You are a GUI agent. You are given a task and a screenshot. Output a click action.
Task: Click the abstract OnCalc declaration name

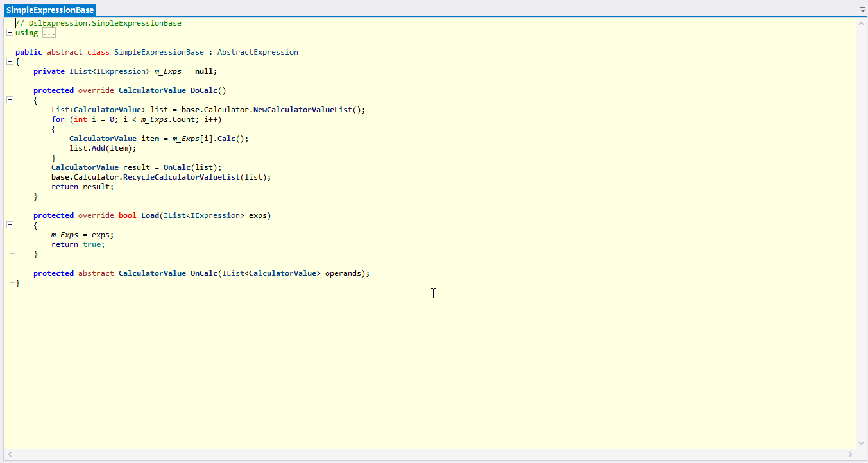pos(204,273)
